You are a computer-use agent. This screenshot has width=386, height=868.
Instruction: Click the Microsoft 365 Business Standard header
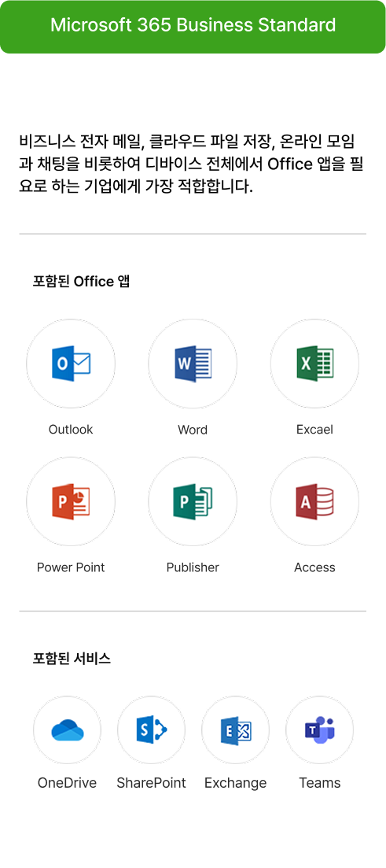click(x=193, y=27)
